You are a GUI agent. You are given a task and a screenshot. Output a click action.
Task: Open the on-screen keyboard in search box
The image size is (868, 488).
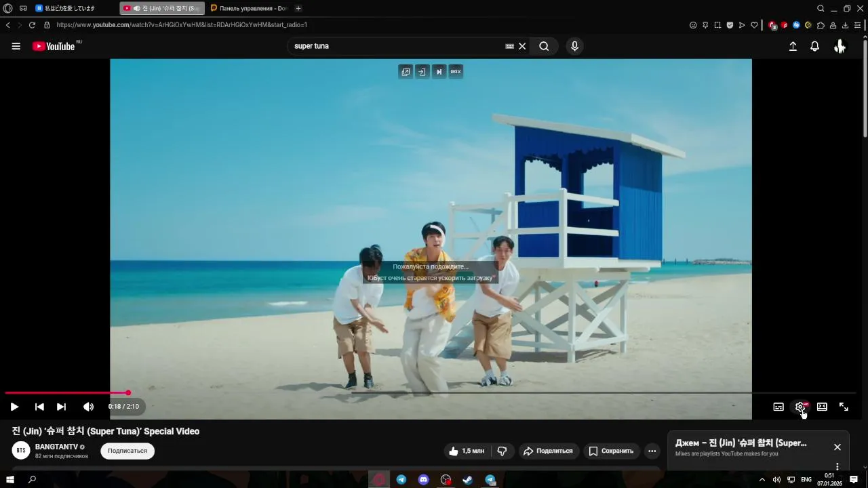point(509,46)
